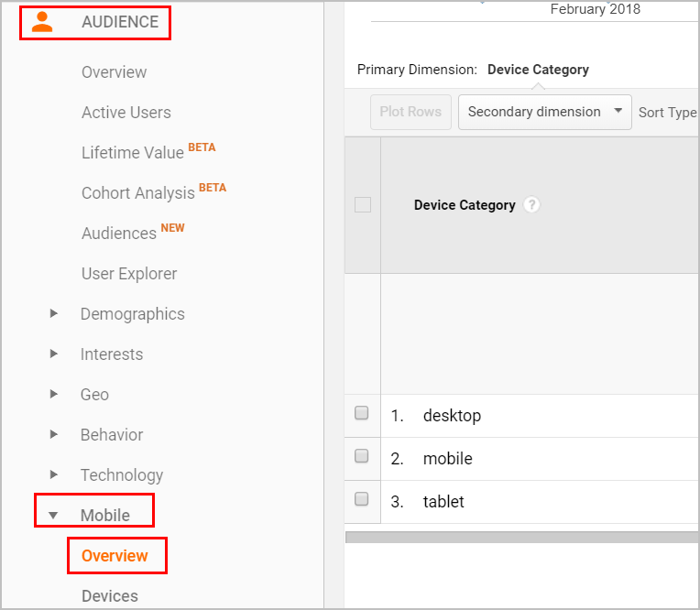Image resolution: width=700 pixels, height=610 pixels.
Task: Click the February 2018 chart label
Action: pyautogui.click(x=595, y=9)
